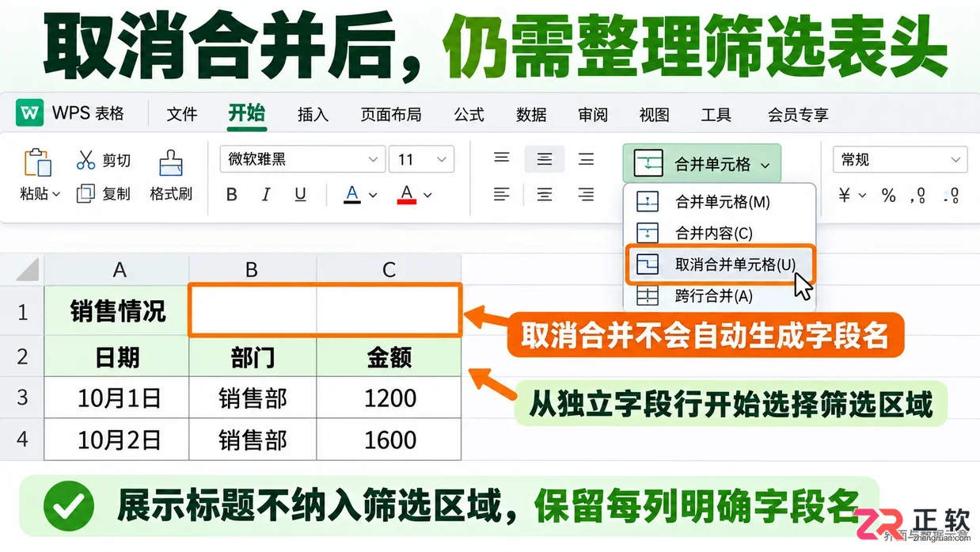Viewport: 980px width, 552px height.
Task: Expand the red highlight color arrow
Action: (427, 195)
